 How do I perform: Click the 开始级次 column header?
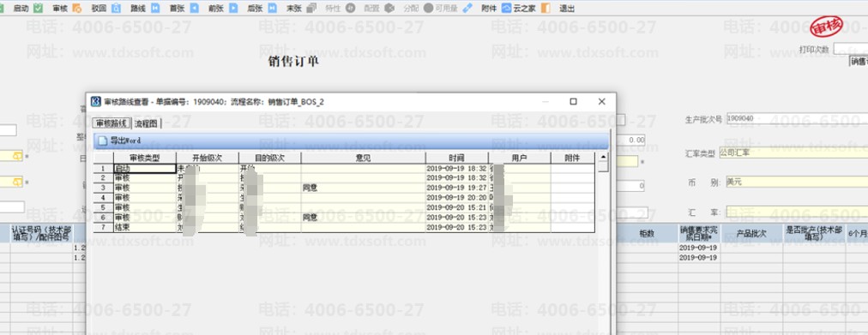click(207, 159)
